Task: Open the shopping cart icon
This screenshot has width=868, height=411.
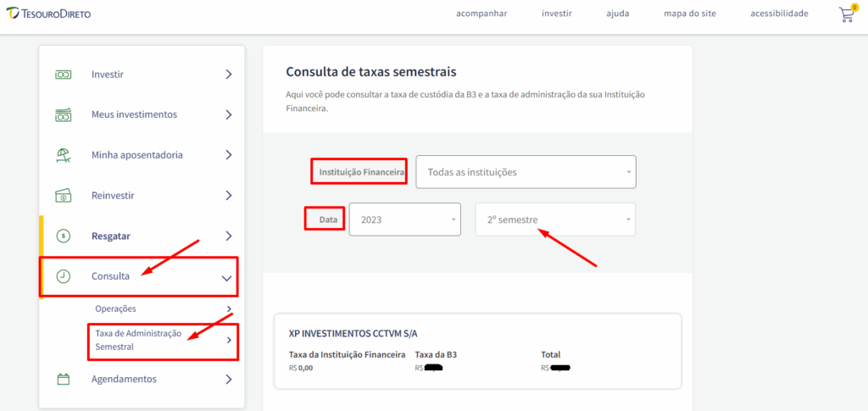Action: (846, 14)
